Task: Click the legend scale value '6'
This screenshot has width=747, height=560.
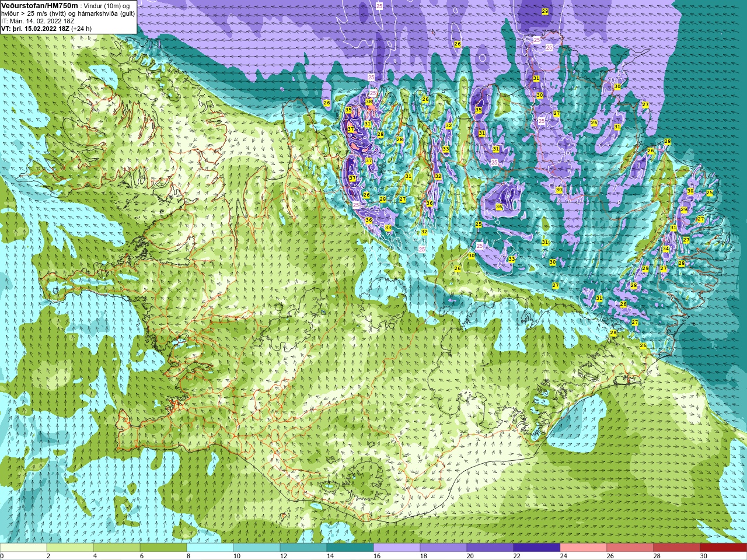Action: coord(142,556)
